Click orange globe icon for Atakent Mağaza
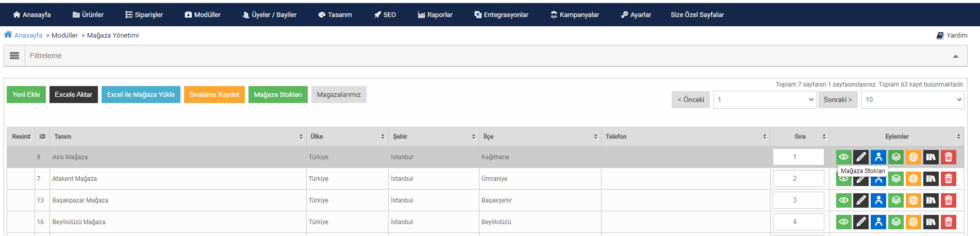Screen dimensions: 980x236 [913, 179]
